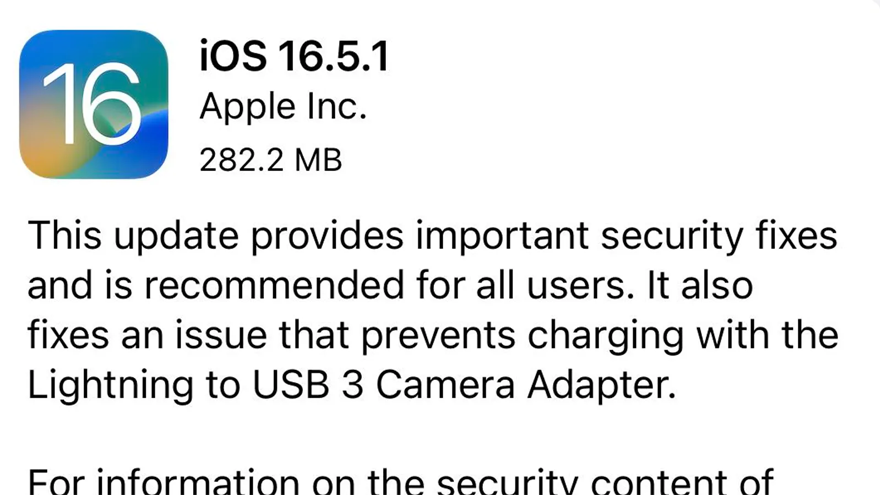Click the "USB 3" text

[x=308, y=385]
